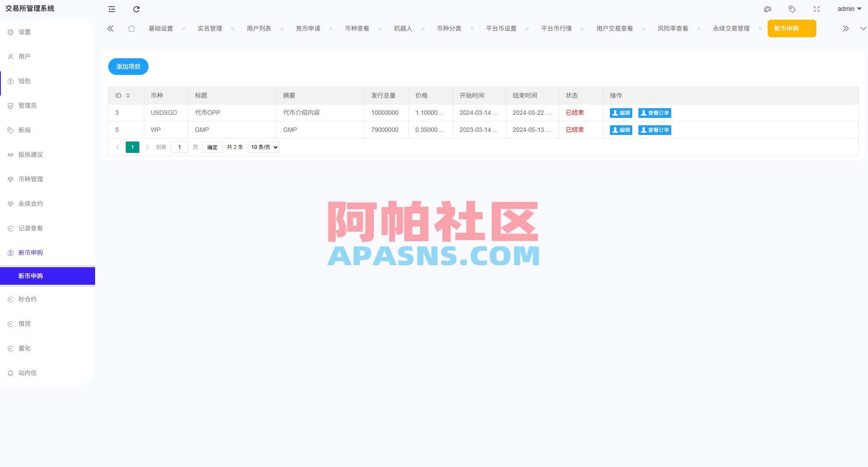Change the page size with the 10条/页 dropdown
The width and height of the screenshot is (868, 467).
tap(263, 147)
